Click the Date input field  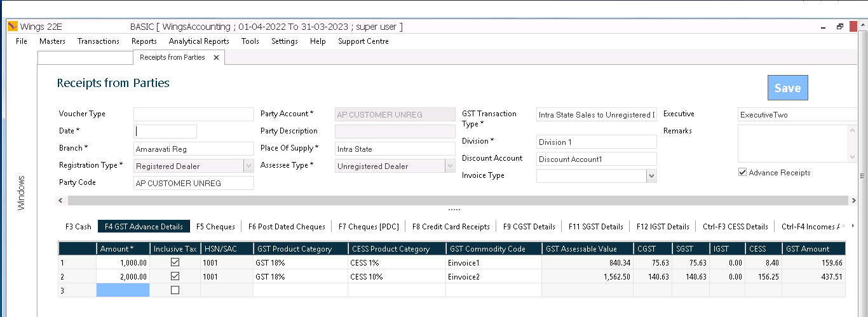click(x=165, y=132)
